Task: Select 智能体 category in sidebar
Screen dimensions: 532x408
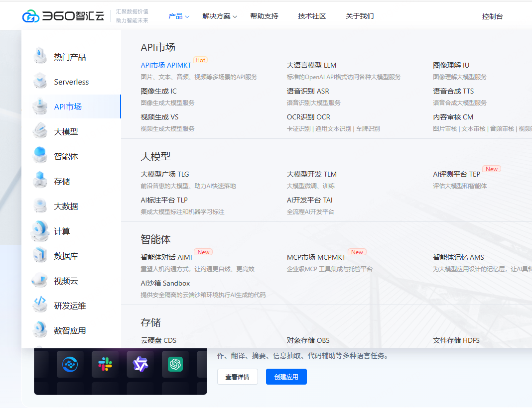Action: pos(66,157)
